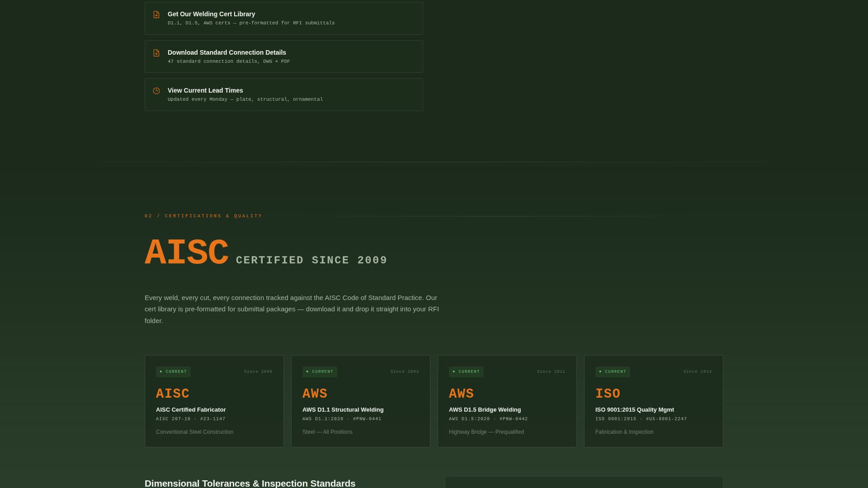Toggle the CURRENT badge on the AWS D1.1 card
868x488 pixels.
pos(320,371)
